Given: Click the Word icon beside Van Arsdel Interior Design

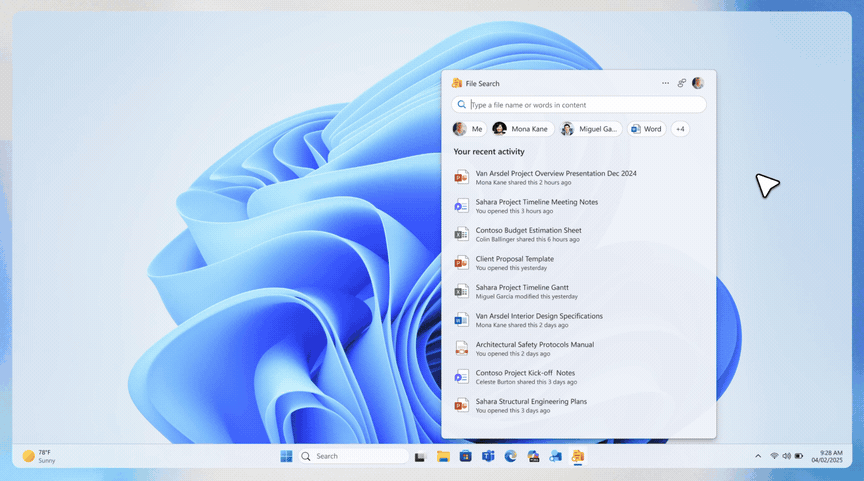Looking at the screenshot, I should click(x=461, y=320).
